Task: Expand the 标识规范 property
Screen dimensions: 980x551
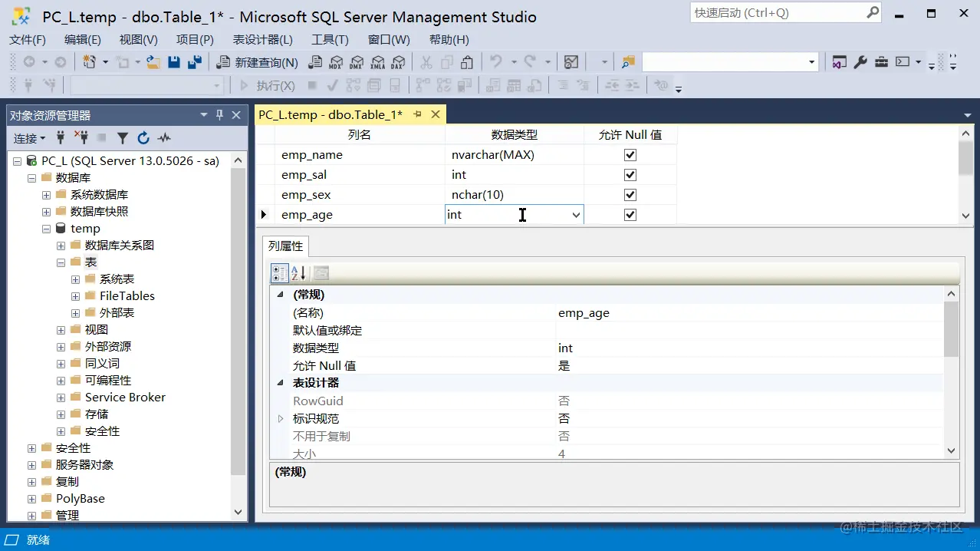Action: 281,419
